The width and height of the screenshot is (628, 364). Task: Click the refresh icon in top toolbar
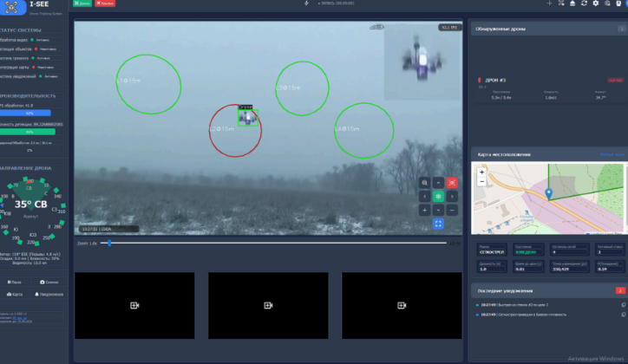(x=584, y=3)
